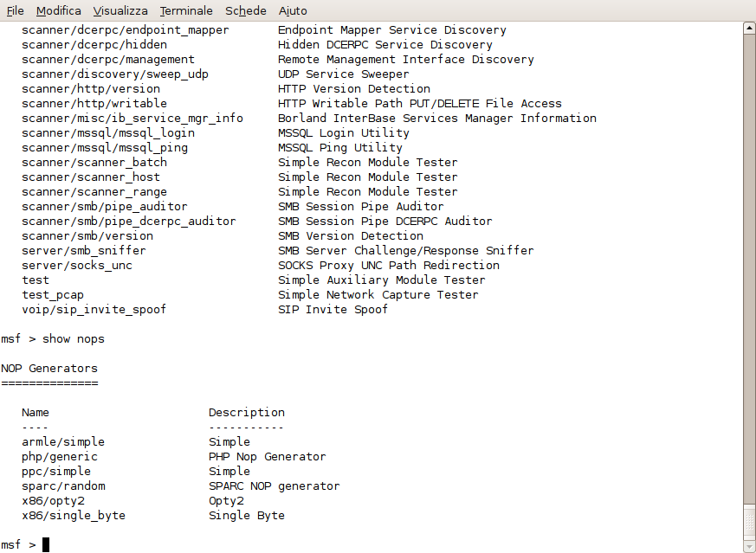Click the vertical scrollbar thumb
Screen dimensions: 756x553
tap(749, 522)
